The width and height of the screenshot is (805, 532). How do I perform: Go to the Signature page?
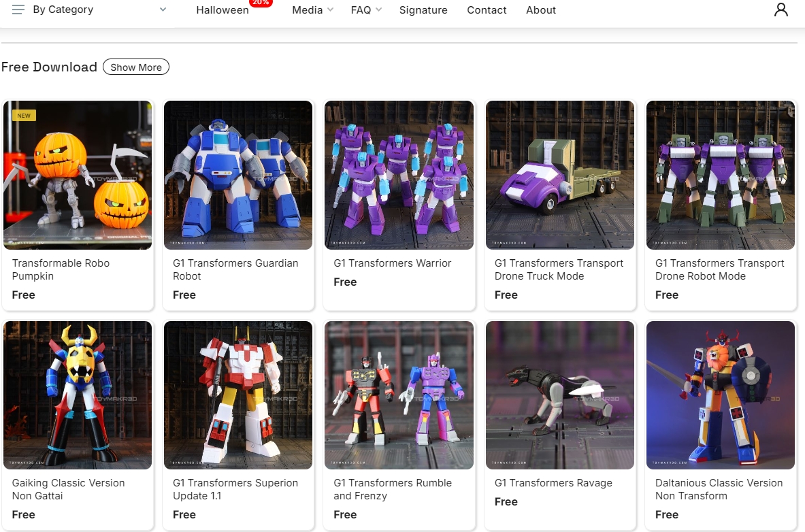[x=423, y=10]
